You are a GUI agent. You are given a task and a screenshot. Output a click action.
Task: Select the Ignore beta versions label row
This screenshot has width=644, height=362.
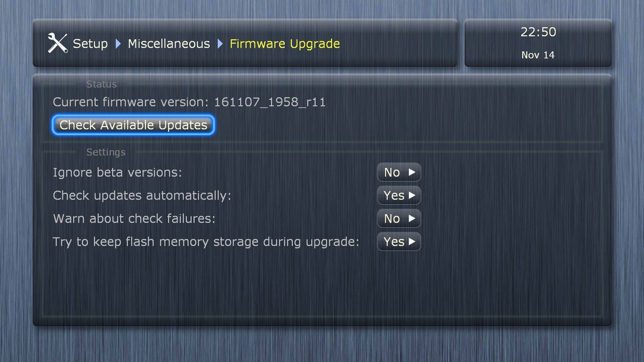pos(117,172)
